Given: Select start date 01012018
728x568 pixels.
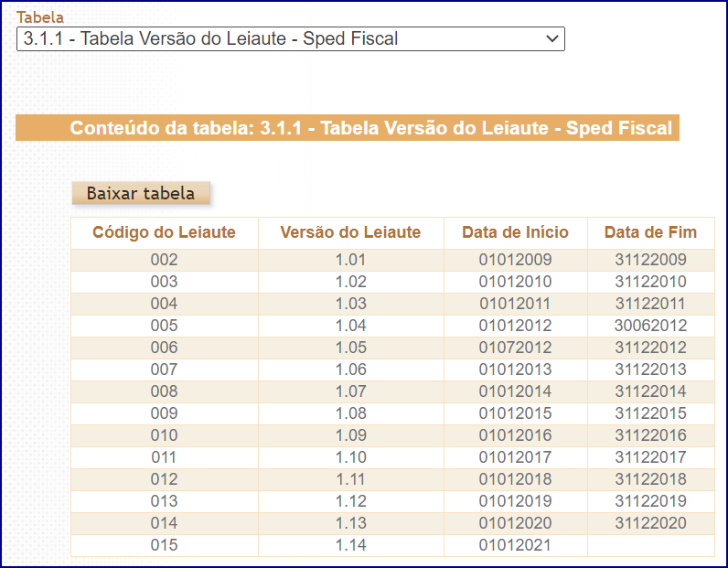Looking at the screenshot, I should (x=515, y=479).
